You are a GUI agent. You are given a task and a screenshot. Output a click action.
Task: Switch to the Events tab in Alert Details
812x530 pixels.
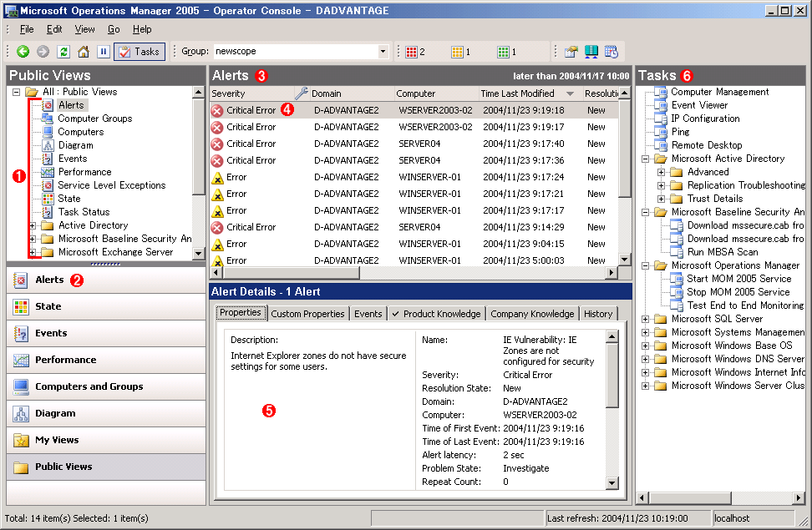coord(368,314)
